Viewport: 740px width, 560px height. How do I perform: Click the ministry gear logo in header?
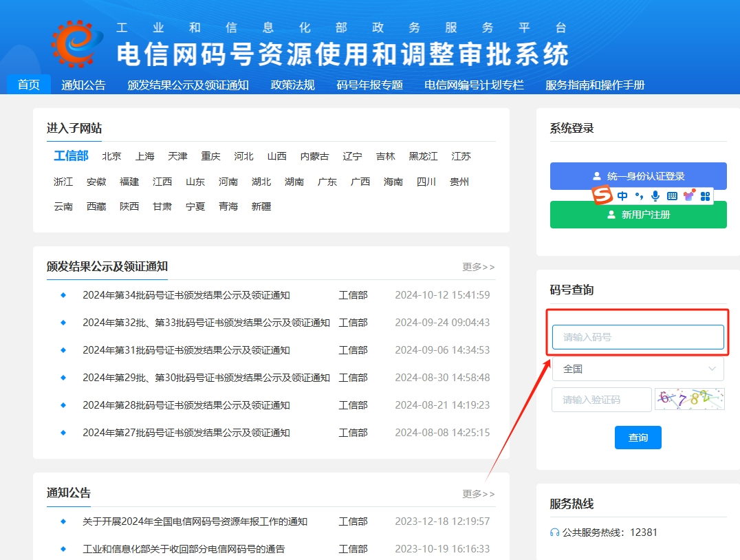click(x=77, y=43)
